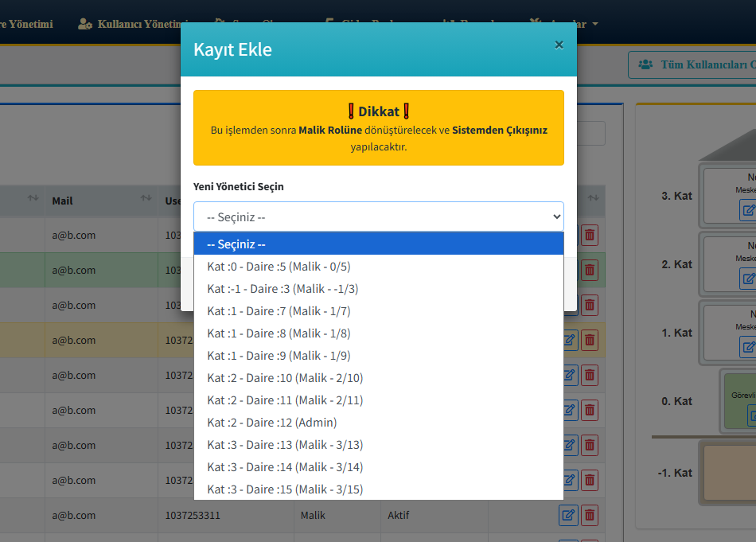Click the sort arrows in Mail column header
This screenshot has width=756, height=542.
tap(146, 198)
